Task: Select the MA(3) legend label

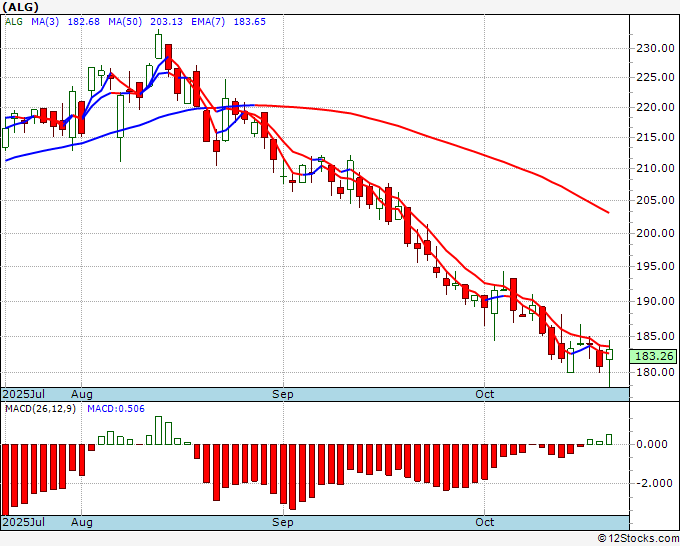Action: pos(45,22)
